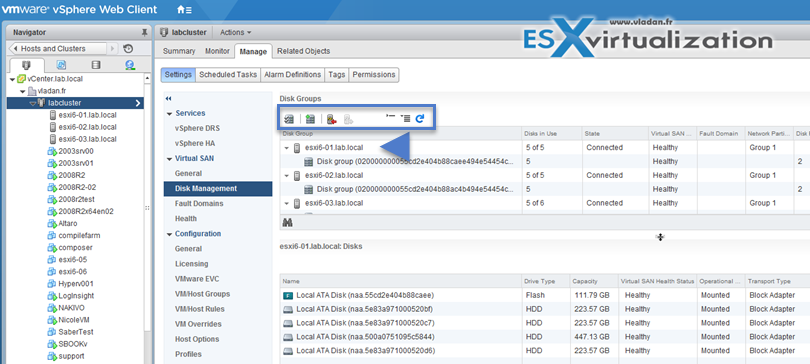Collapse the vladan.fr datacenter node
The image size is (810, 364).
pos(23,91)
